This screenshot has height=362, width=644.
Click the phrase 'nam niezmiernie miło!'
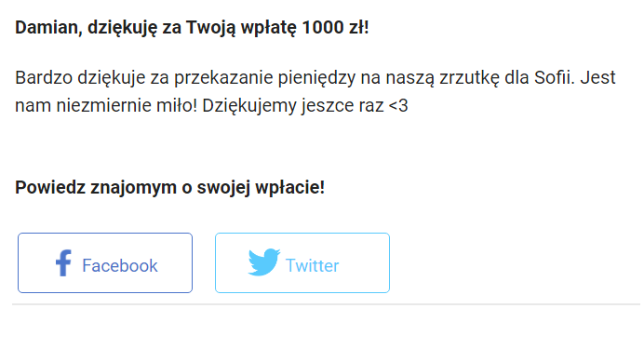coord(106,106)
